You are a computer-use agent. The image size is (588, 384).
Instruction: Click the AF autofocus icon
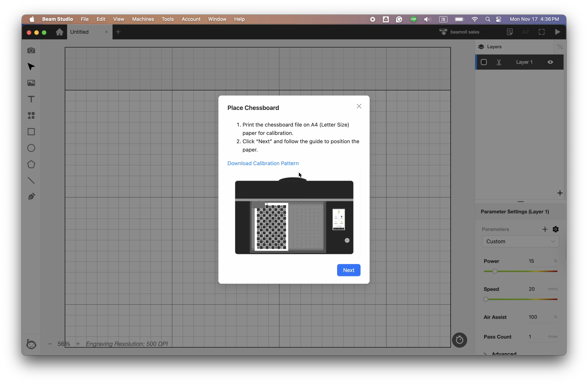pyautogui.click(x=526, y=32)
